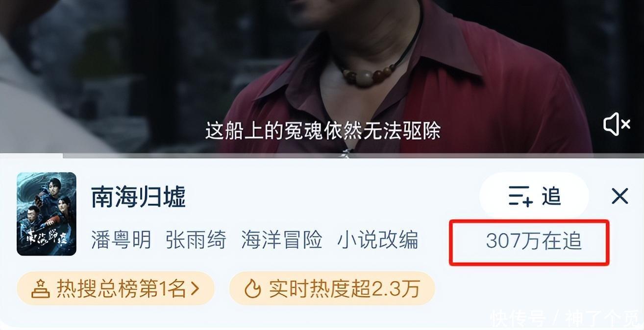The width and height of the screenshot is (644, 330).
Task: Seek using the video progress bar
Action: pyautogui.click(x=322, y=156)
